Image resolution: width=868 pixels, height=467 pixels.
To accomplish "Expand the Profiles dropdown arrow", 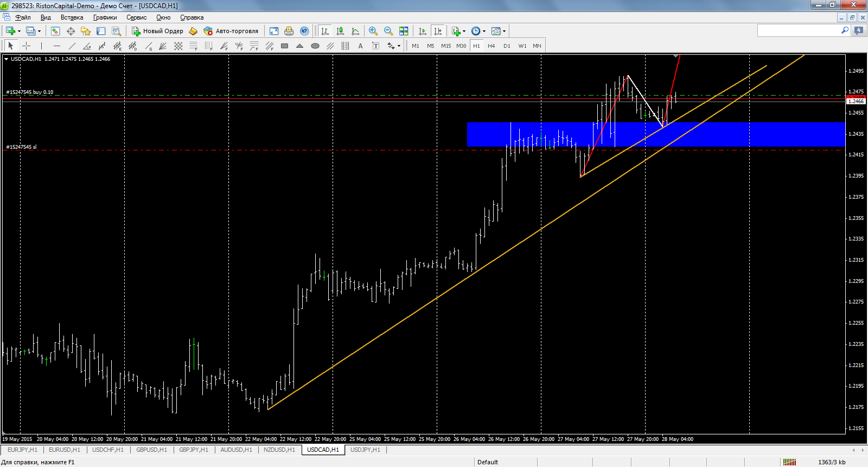I will point(39,31).
